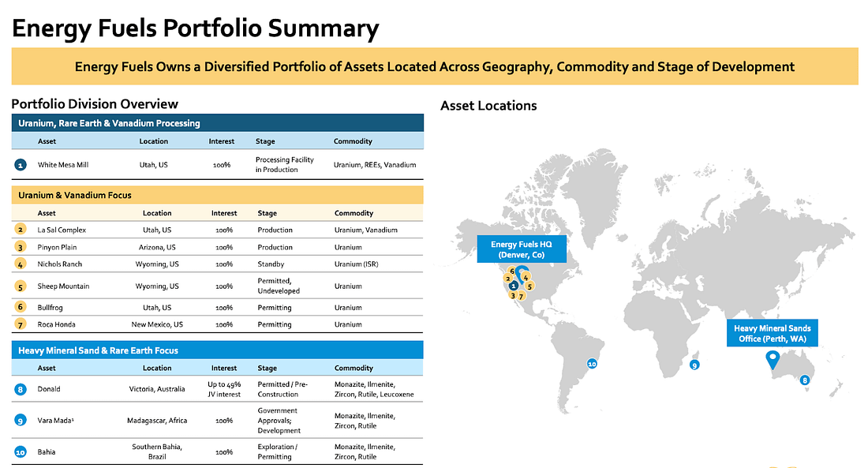868x468 pixels.
Task: Click the Permitted / Pre-Construction stage cell
Action: pyautogui.click(x=282, y=389)
